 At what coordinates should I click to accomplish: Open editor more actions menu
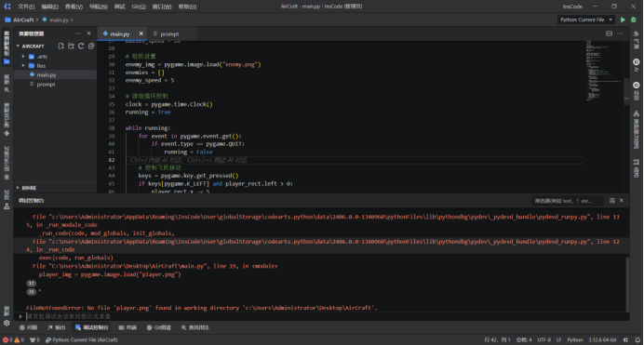[x=620, y=33]
